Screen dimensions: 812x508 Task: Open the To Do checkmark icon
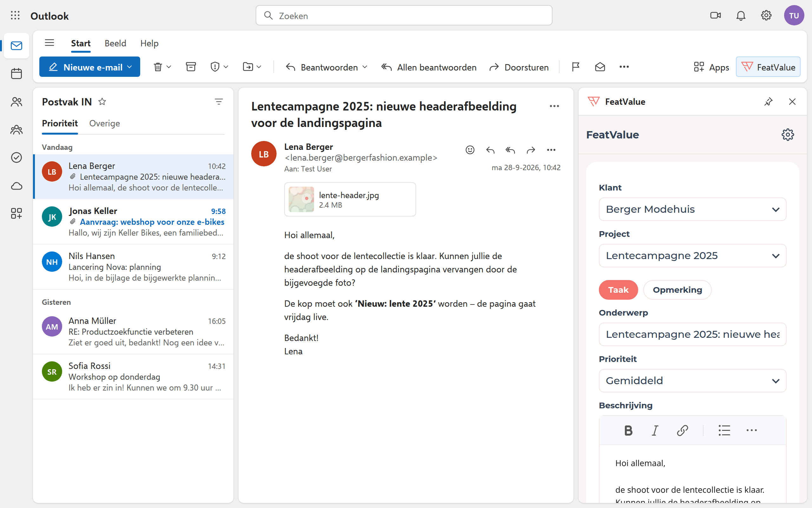tap(16, 157)
